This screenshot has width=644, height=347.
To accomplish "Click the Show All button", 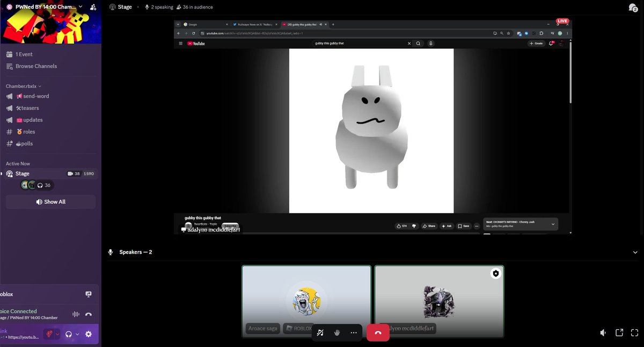I will pyautogui.click(x=50, y=202).
